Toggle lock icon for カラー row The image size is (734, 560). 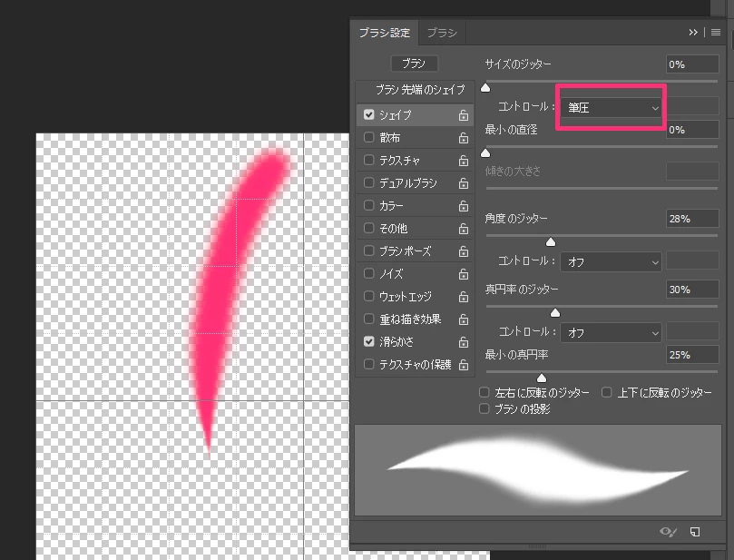click(463, 206)
